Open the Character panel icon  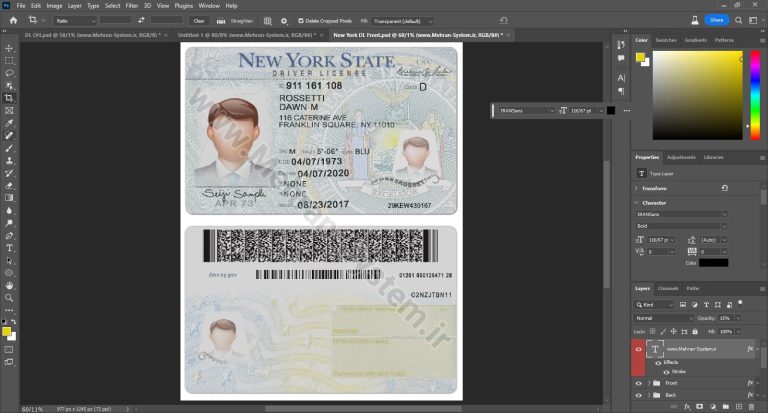(621, 78)
